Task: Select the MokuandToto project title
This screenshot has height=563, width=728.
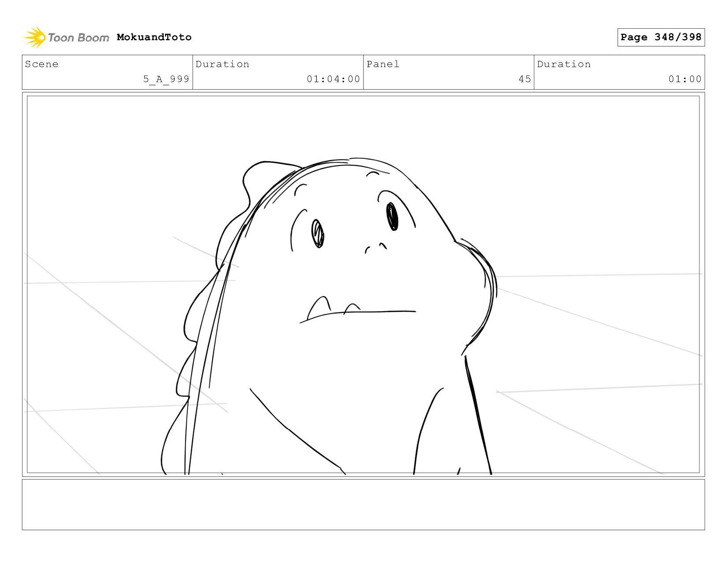Action: click(154, 37)
